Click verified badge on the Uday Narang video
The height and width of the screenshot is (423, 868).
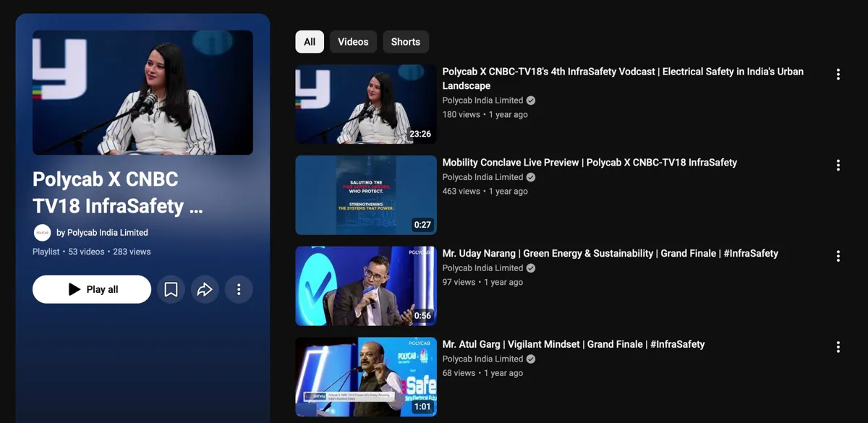coord(531,268)
